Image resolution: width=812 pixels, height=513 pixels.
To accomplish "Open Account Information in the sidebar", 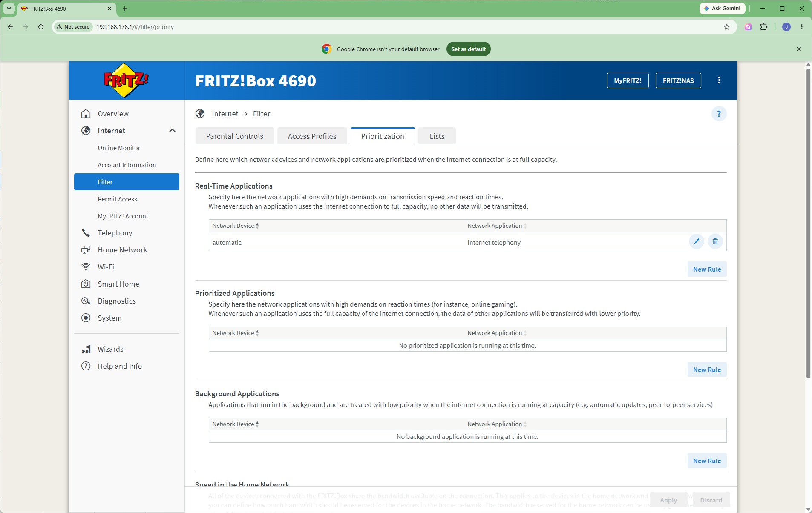I will pos(127,165).
